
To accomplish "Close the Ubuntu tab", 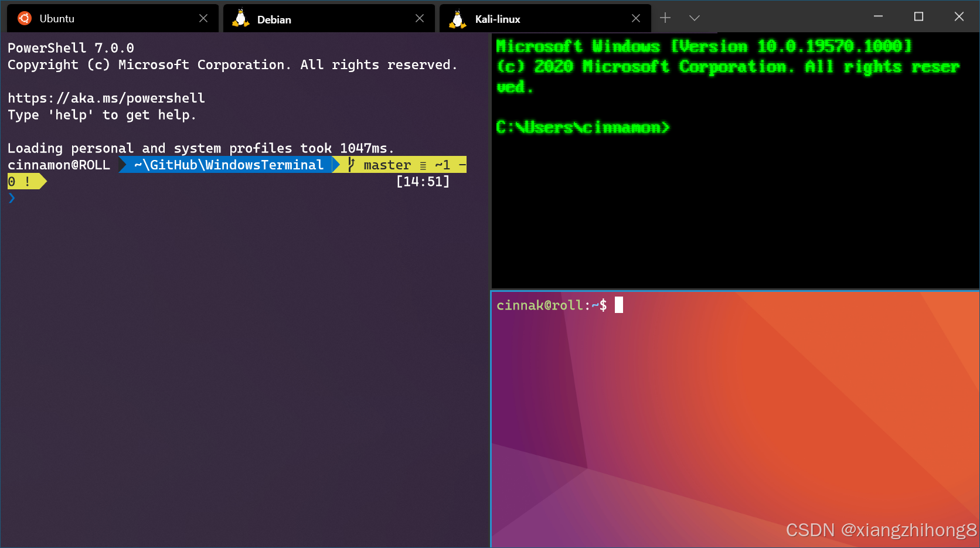I will 203,18.
